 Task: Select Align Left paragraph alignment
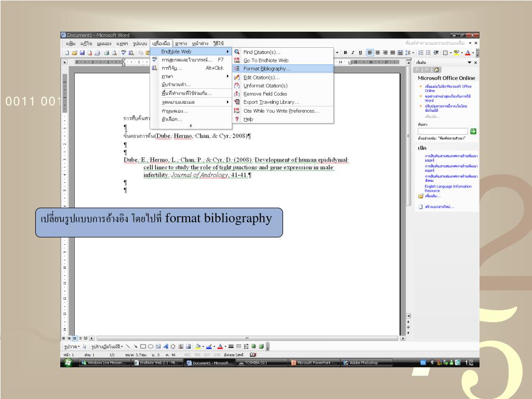pos(370,52)
